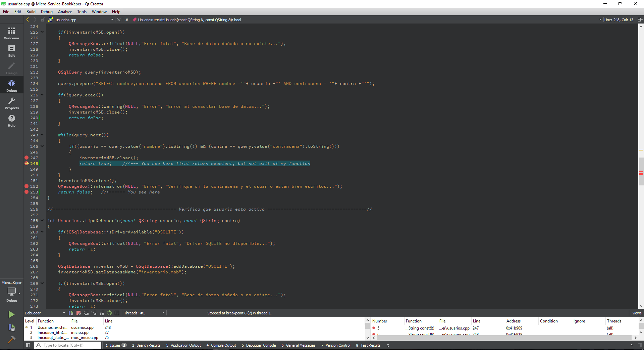Open the Analyze menu

(65, 12)
